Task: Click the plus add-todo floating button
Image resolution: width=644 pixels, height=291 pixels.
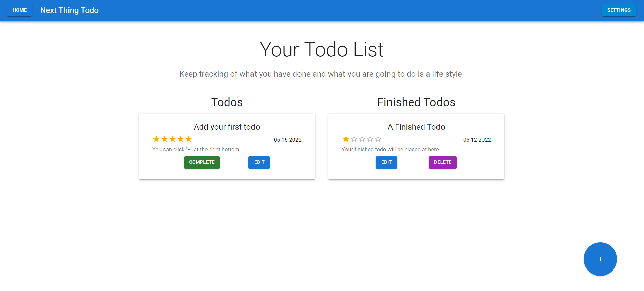Action: coord(600,259)
